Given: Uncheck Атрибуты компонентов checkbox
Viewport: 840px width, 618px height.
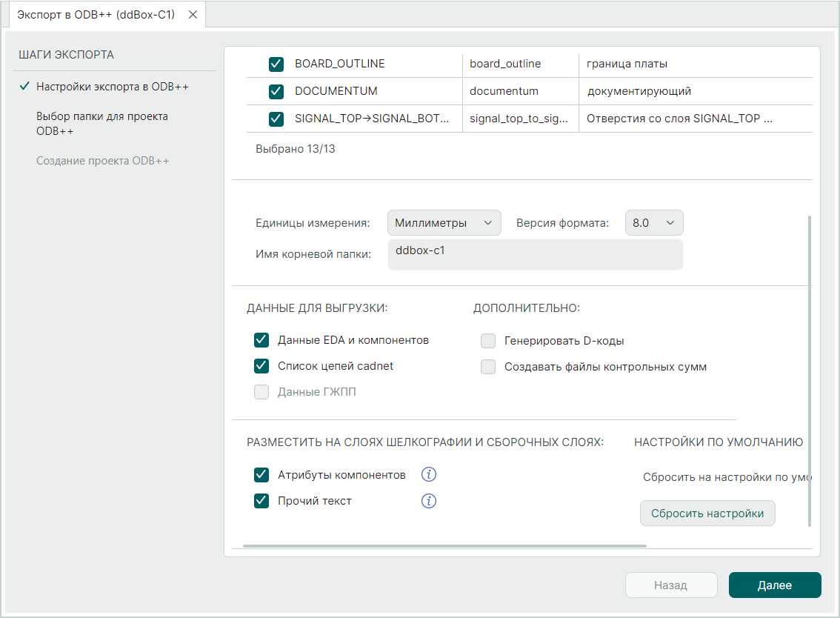Looking at the screenshot, I should (x=261, y=475).
